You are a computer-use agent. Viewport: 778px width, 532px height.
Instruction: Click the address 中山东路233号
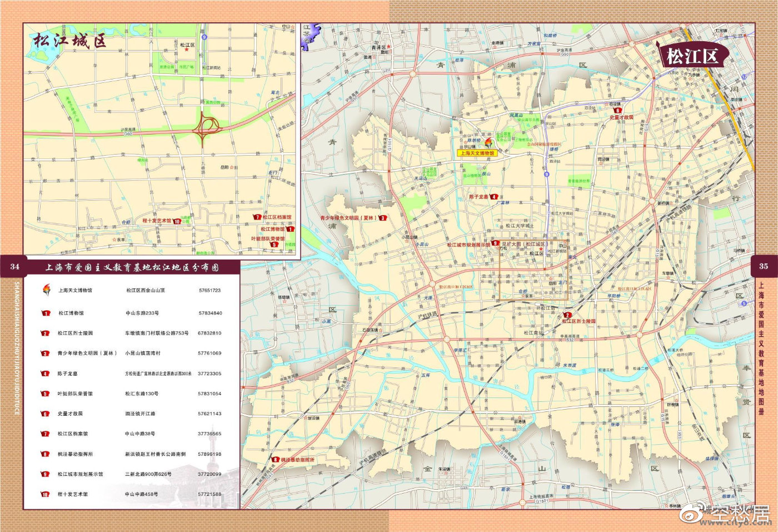point(142,313)
